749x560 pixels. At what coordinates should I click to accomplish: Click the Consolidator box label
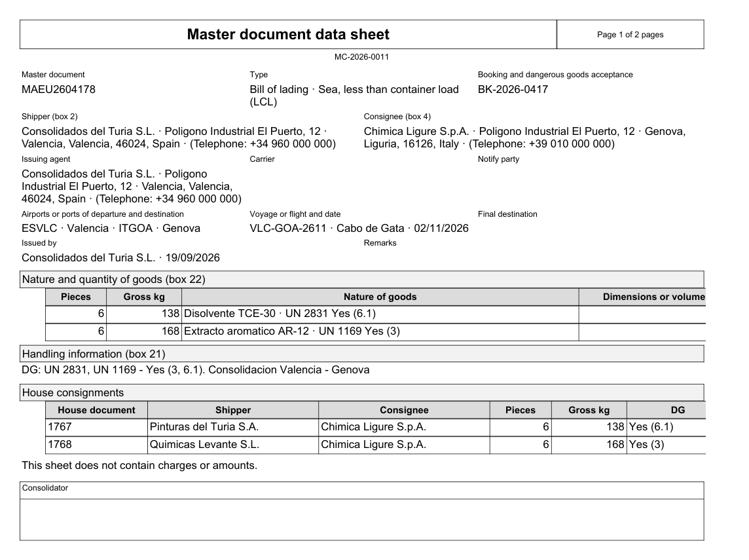click(45, 488)
